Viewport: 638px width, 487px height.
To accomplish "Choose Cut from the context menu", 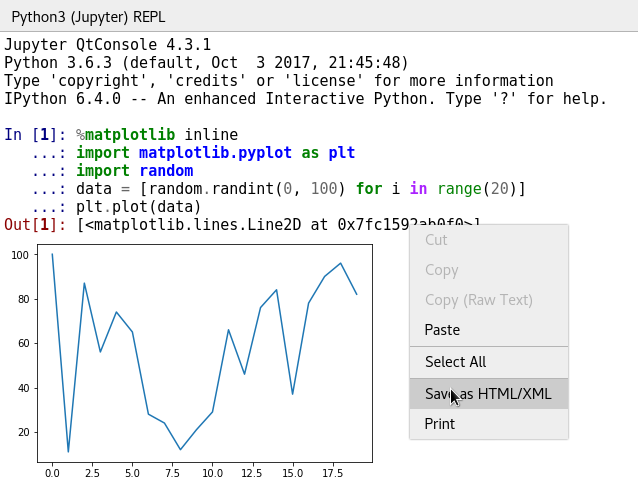I will (489, 240).
